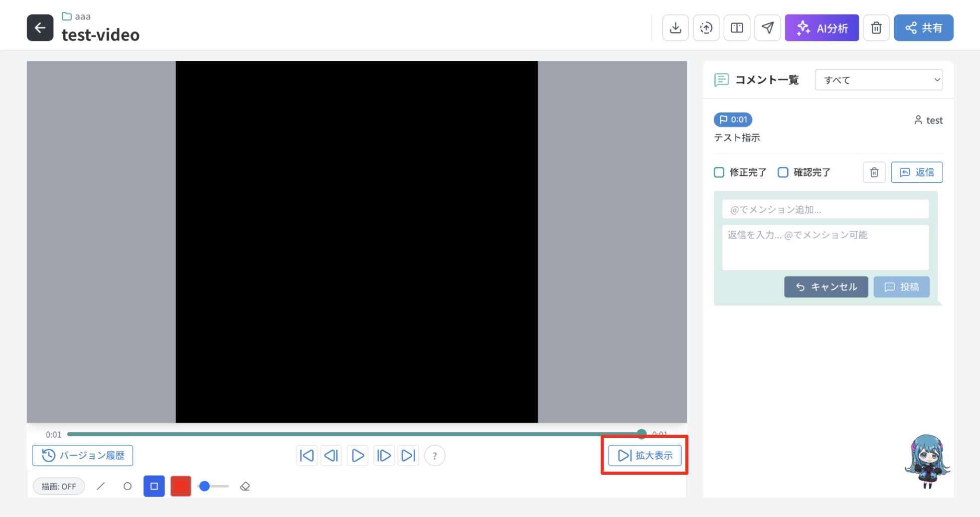Choose the eraser tool
This screenshot has width=980, height=517.
coord(245,486)
